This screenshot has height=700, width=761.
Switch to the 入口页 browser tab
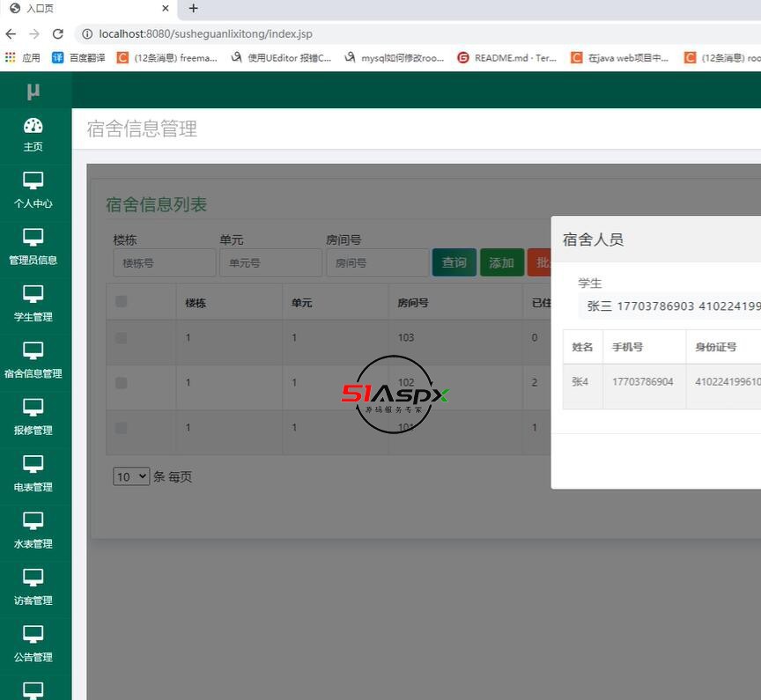(x=84, y=9)
